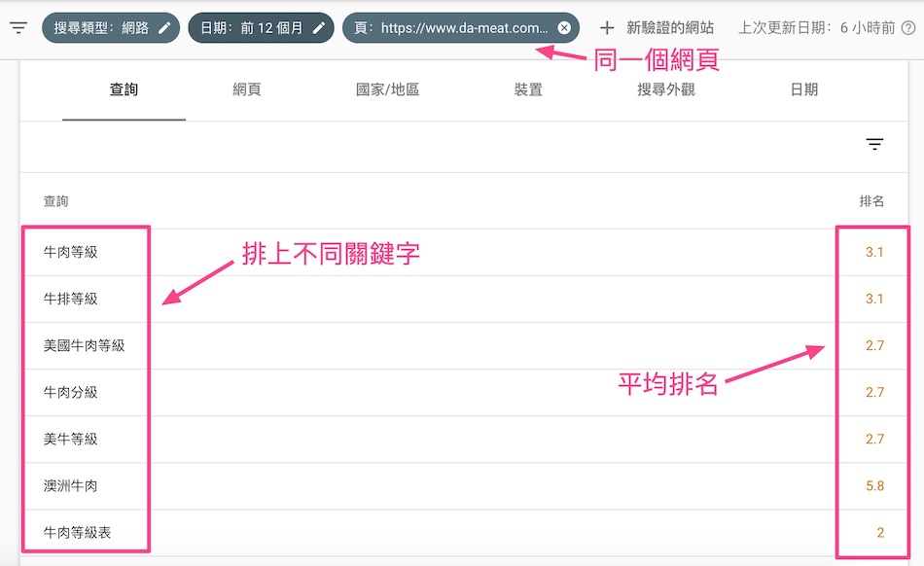Select the 牛肉分級 query row
The width and height of the screenshot is (924, 566).
coord(464,392)
